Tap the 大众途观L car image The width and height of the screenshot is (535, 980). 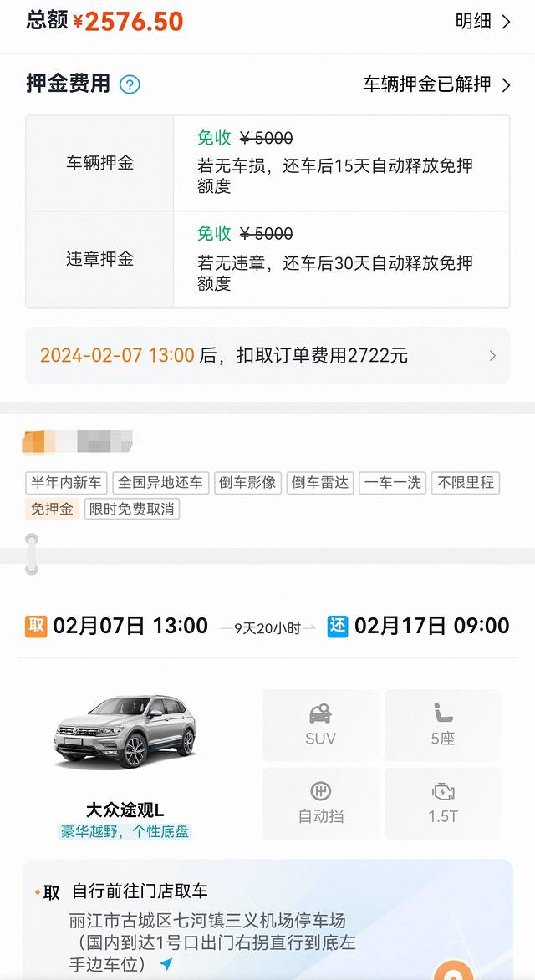click(x=125, y=733)
